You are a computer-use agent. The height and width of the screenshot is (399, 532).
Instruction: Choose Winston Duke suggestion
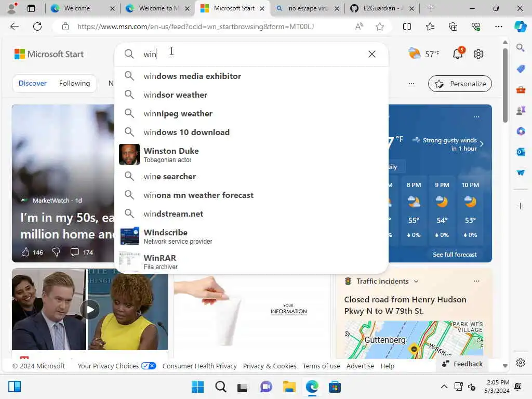pos(251,154)
